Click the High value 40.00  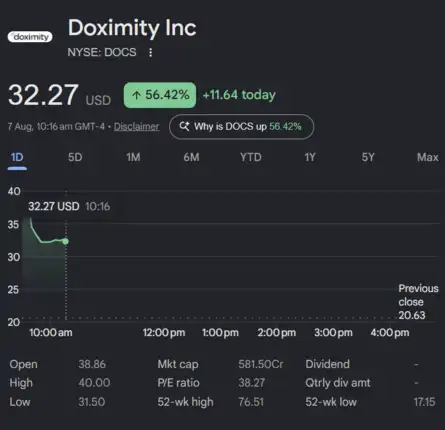pos(94,383)
